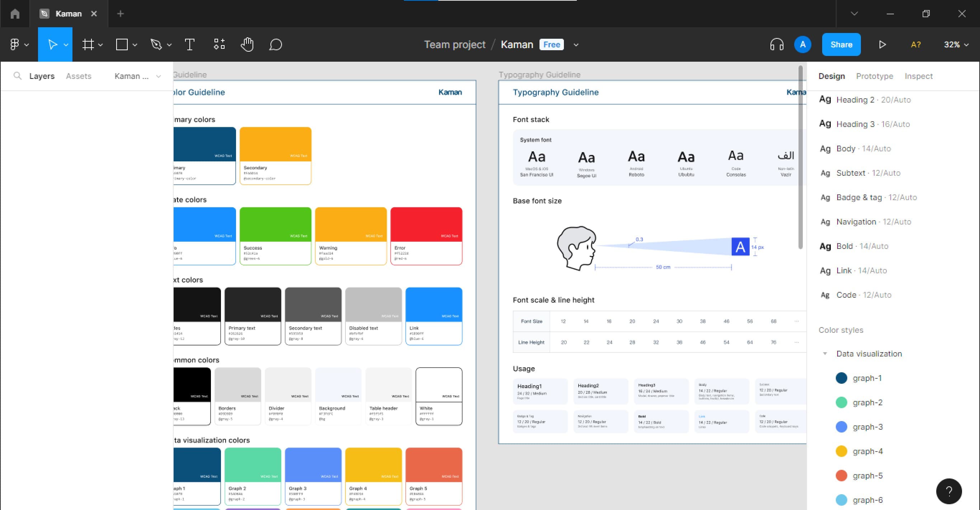The height and width of the screenshot is (510, 980).
Task: Open the title bar chevron menu
Action: click(854, 14)
